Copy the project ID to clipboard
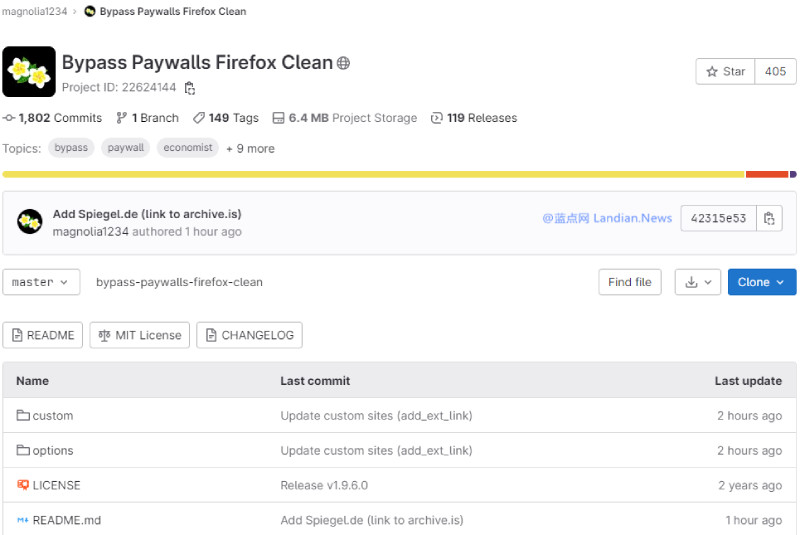The height and width of the screenshot is (535, 800). pyautogui.click(x=190, y=88)
